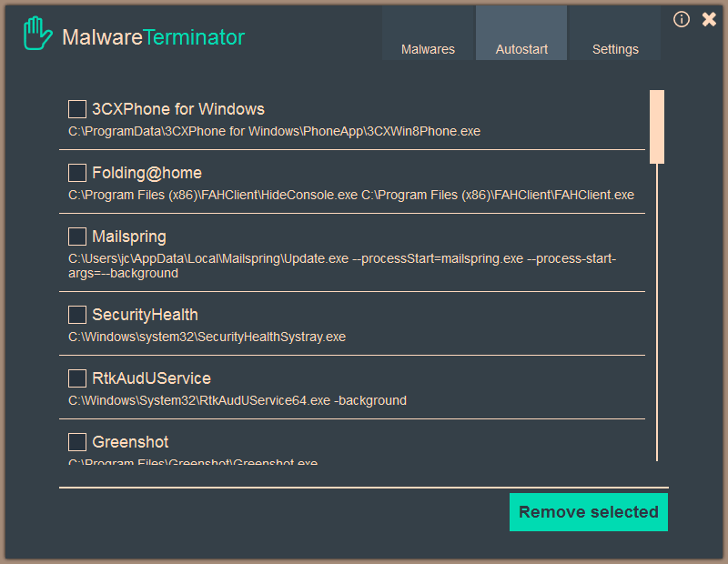
Task: Close the MalwareTerminator window with the X
Action: point(709,19)
